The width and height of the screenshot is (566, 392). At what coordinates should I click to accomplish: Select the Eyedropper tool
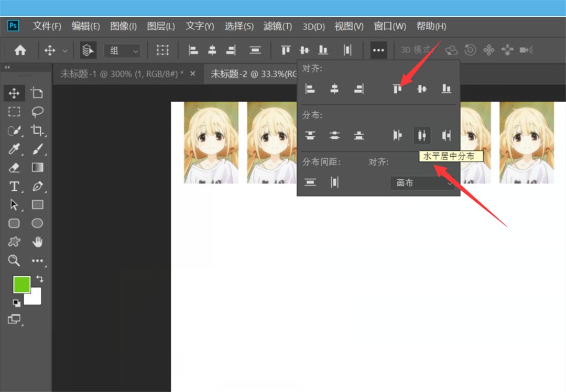tap(14, 149)
